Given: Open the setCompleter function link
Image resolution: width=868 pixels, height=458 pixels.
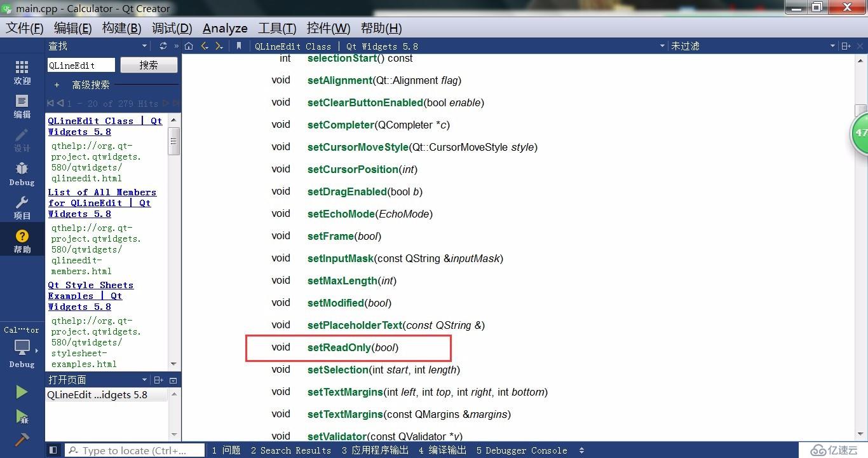Looking at the screenshot, I should (x=341, y=125).
